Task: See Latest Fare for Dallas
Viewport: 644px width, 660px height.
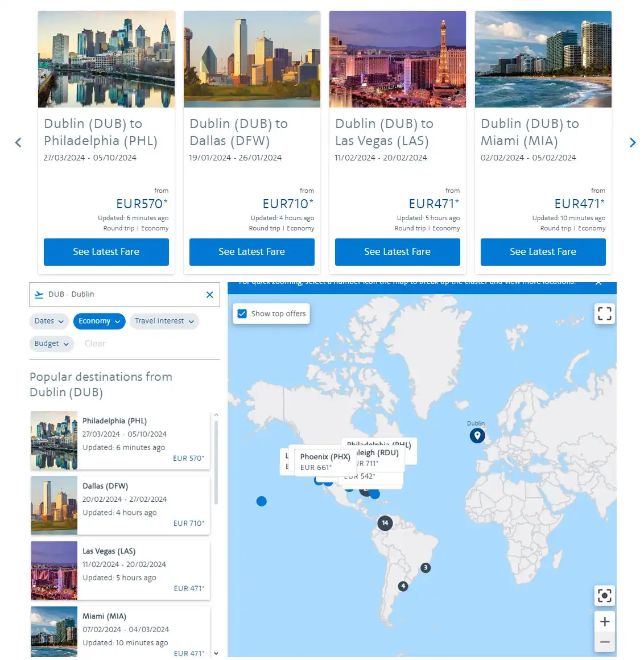Action: 251,252
